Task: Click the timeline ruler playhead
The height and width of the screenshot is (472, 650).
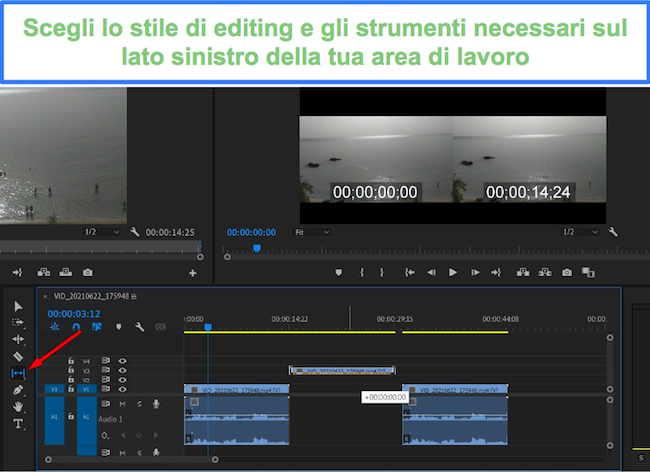Action: tap(208, 327)
